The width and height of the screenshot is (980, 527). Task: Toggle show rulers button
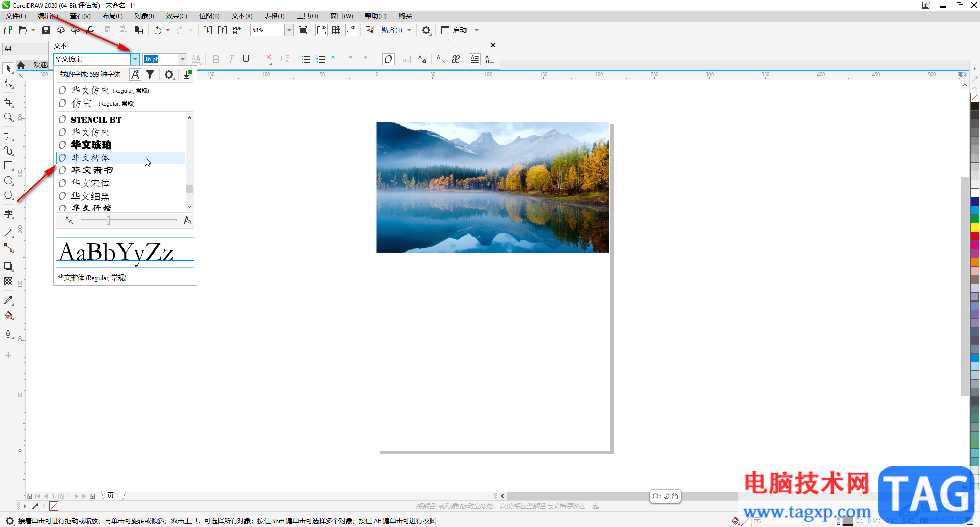[322, 30]
